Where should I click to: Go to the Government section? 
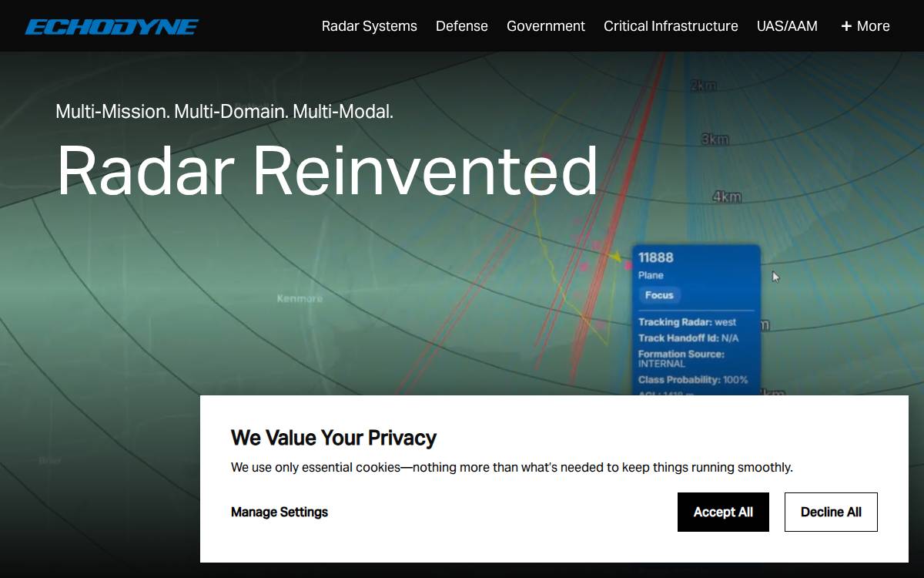pos(546,26)
